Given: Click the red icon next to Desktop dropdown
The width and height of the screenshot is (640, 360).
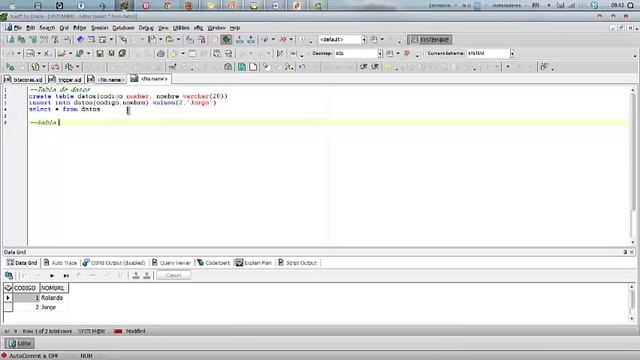Looking at the screenshot, I should click(x=407, y=53).
